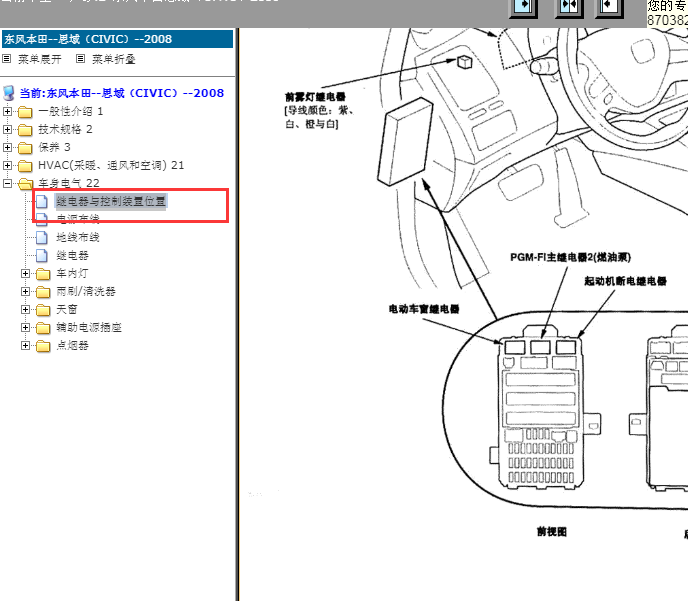Screen dimensions: 688x601
Task: Click the shrink-left-panel layout icon
Action: [x=609, y=7]
